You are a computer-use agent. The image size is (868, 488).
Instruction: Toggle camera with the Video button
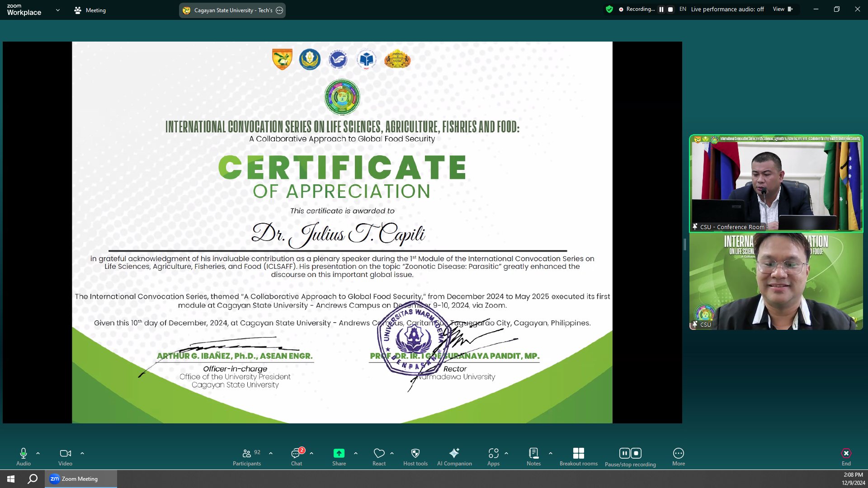pos(65,454)
